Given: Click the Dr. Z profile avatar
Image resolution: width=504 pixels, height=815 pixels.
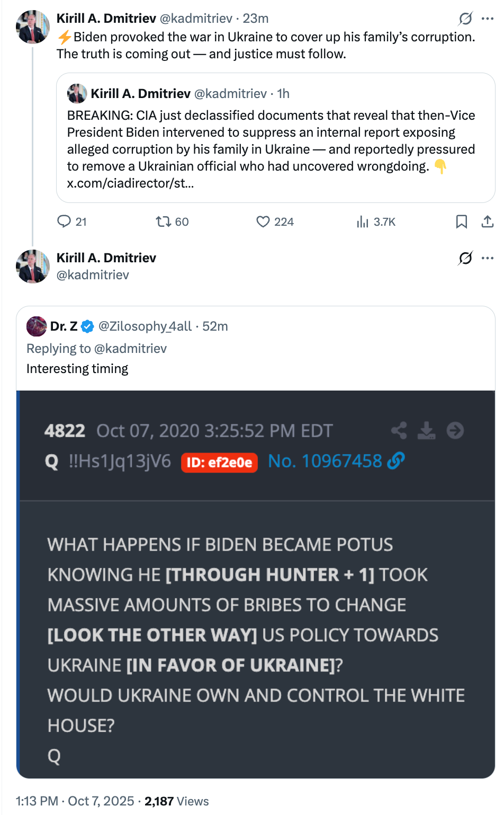Looking at the screenshot, I should (x=37, y=326).
